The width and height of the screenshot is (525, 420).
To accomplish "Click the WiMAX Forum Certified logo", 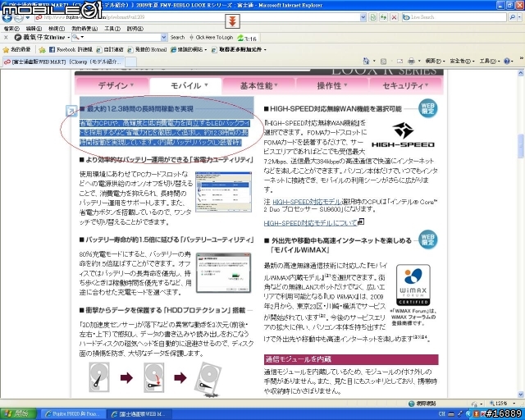I will [413, 285].
